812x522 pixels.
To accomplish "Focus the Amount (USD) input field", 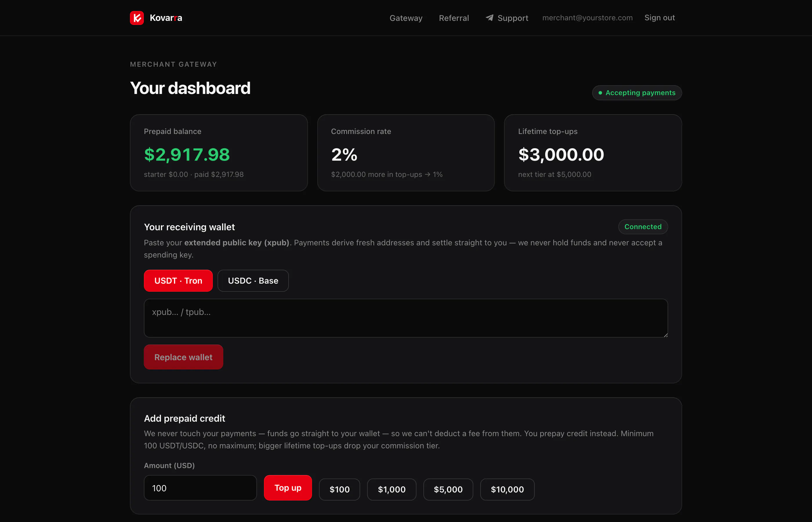I will (x=200, y=488).
